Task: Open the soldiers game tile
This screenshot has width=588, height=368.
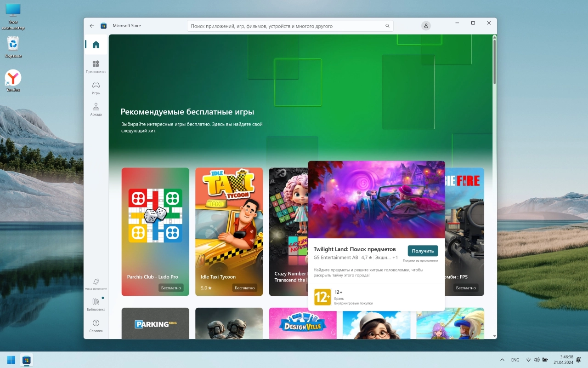Action: [229, 323]
